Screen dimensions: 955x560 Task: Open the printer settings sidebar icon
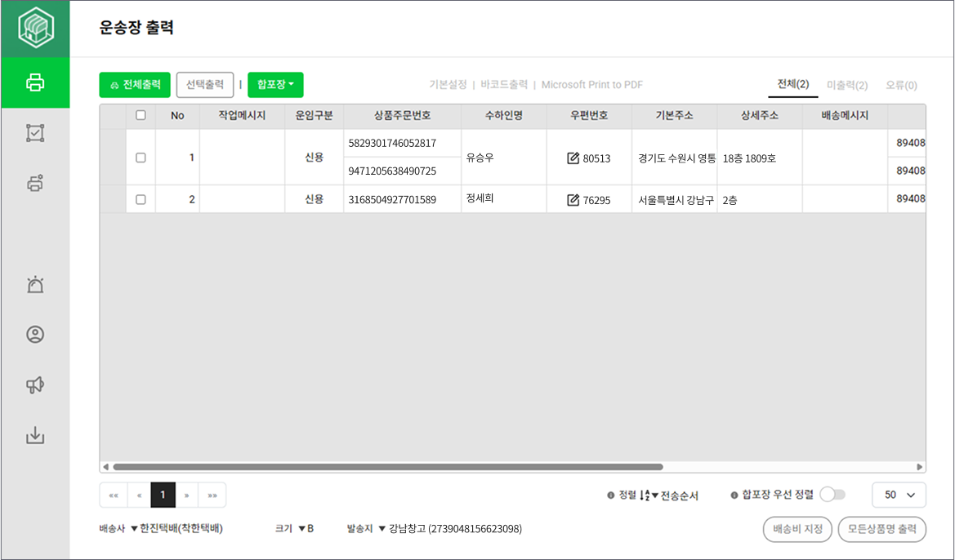pos(35,183)
